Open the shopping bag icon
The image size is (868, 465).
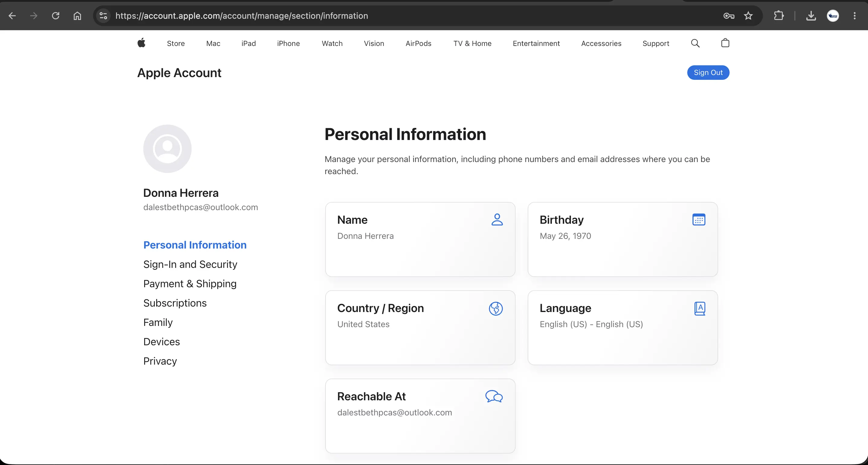tap(725, 43)
